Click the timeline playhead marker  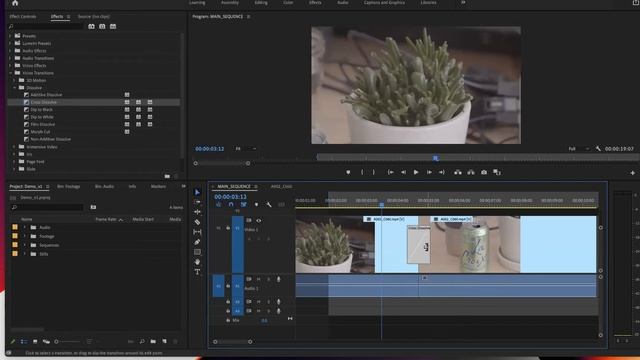coord(382,204)
